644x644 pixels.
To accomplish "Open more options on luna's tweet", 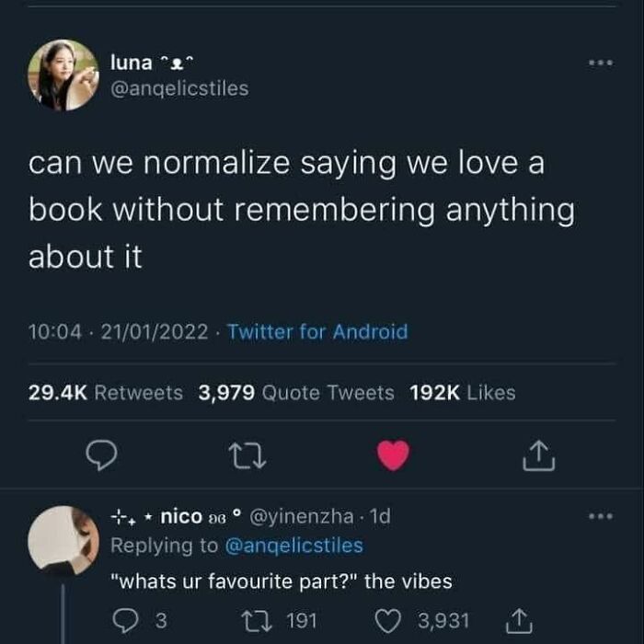I will click(601, 63).
